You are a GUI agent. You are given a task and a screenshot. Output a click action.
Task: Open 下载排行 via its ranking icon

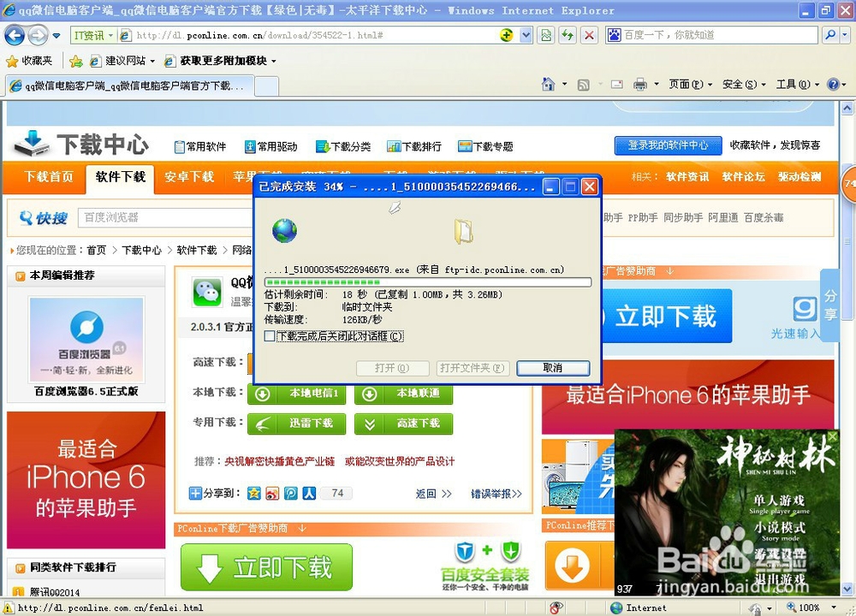pyautogui.click(x=392, y=145)
